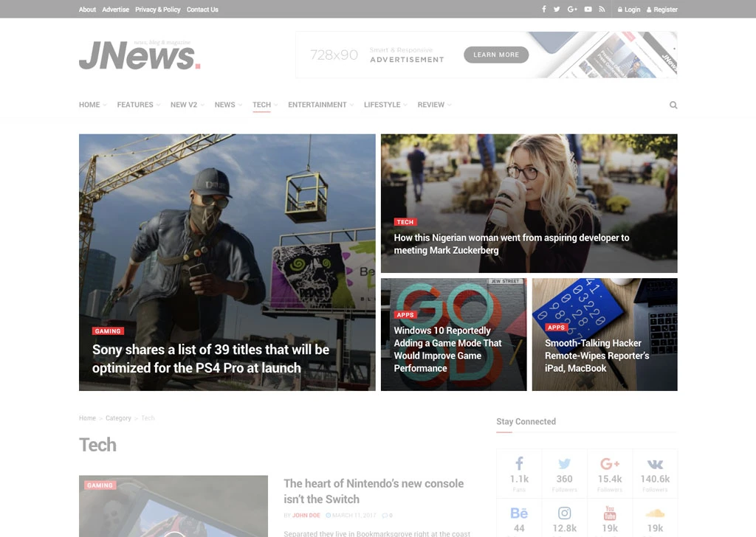Open the Contact Us link
756x537 pixels.
202,9
